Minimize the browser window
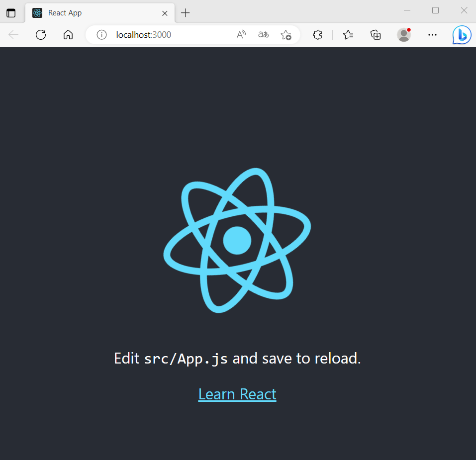Screen dimensions: 476x460 pos(407,10)
